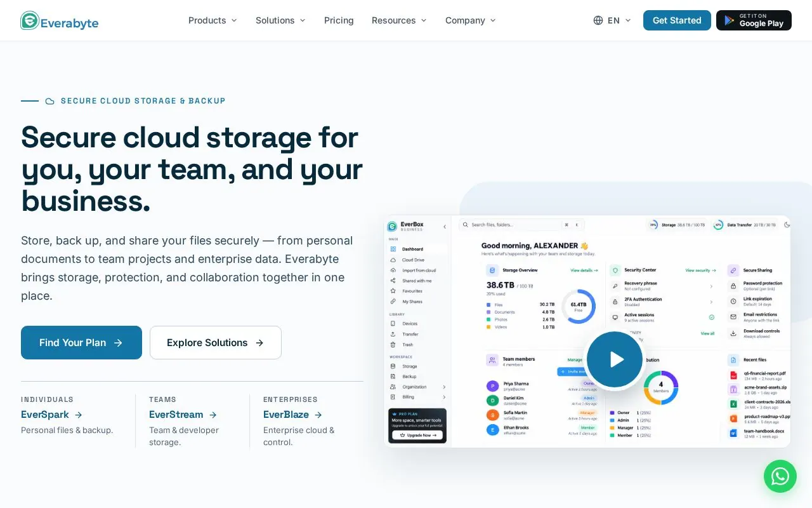
Task: Open the Get it on Google Play badge
Action: tap(754, 20)
